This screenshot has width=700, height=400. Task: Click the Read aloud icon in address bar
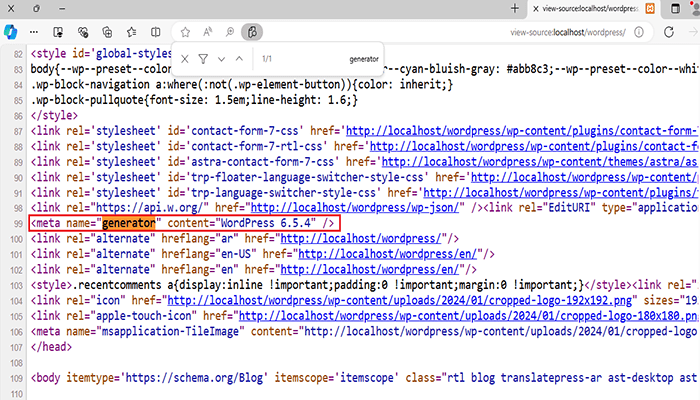(x=208, y=32)
